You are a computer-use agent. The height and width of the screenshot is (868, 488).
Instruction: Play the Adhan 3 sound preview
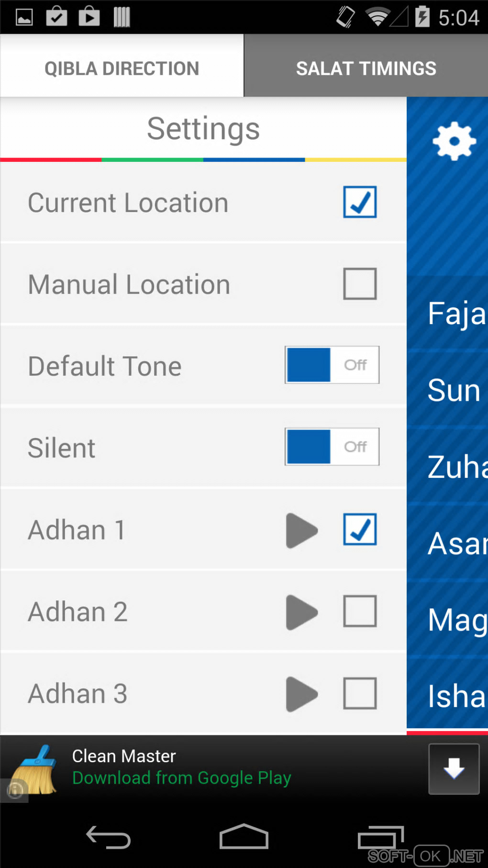[301, 694]
